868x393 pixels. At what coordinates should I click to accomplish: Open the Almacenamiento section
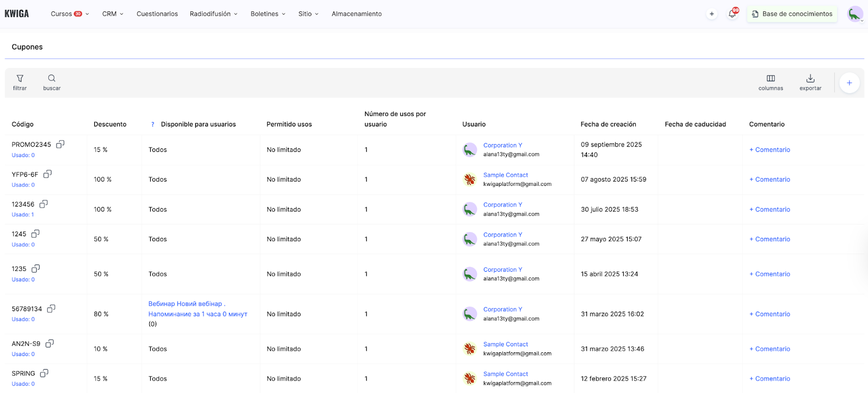coord(356,14)
